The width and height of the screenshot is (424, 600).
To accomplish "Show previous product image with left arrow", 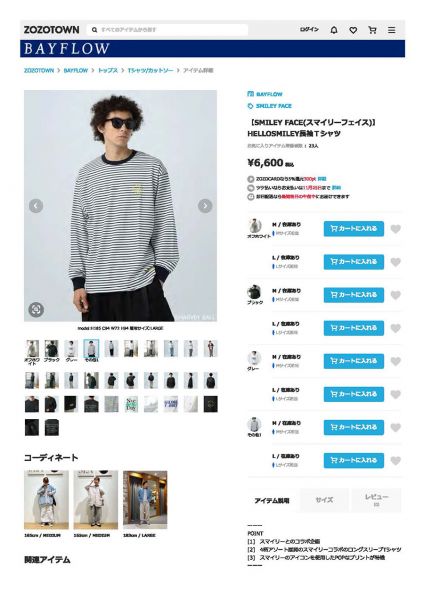I will pyautogui.click(x=36, y=206).
